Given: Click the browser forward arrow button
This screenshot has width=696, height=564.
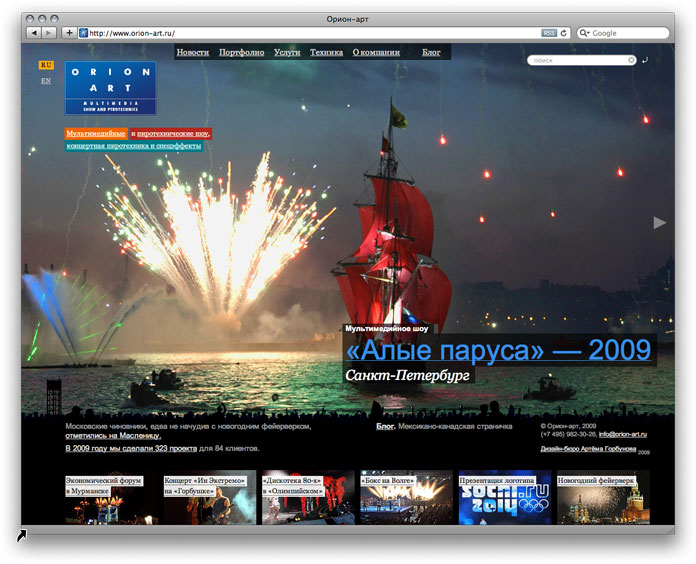Looking at the screenshot, I should click(x=49, y=33).
